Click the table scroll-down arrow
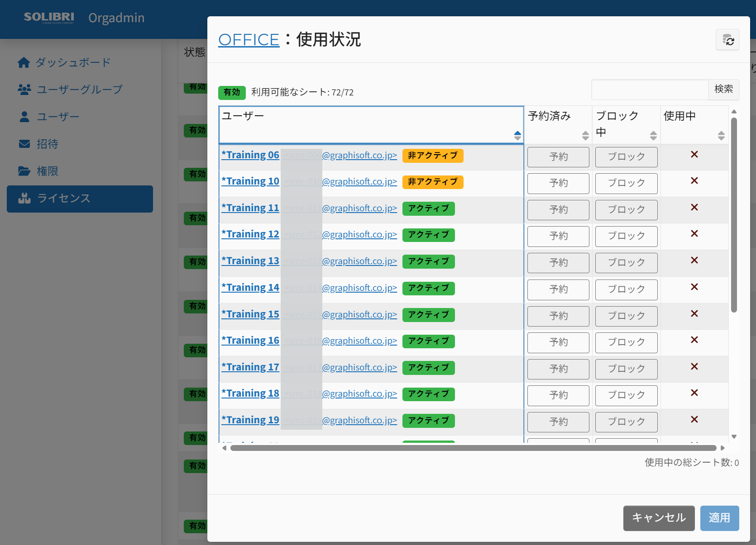Screen dimensions: 756x545 pyautogui.click(x=734, y=437)
